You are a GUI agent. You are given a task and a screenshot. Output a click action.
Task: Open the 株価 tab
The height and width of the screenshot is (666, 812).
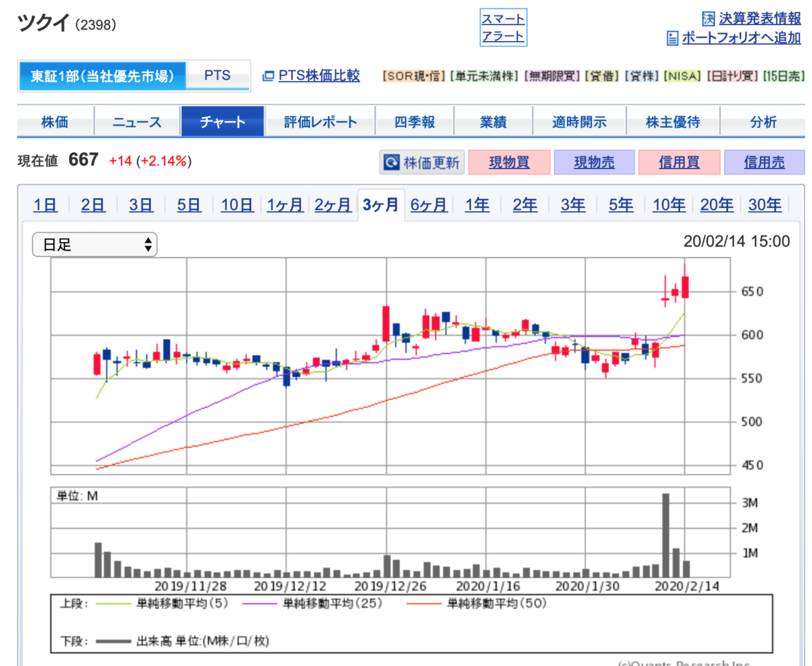coord(55,123)
